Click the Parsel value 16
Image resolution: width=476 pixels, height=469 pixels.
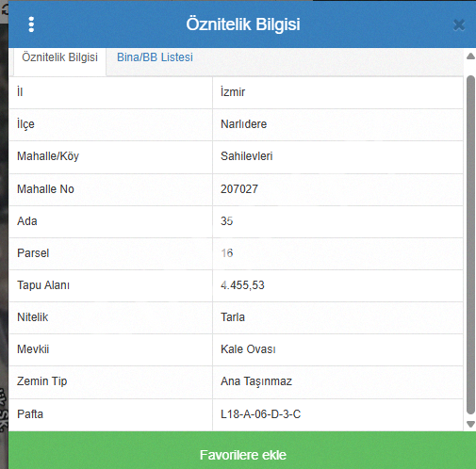(x=227, y=253)
